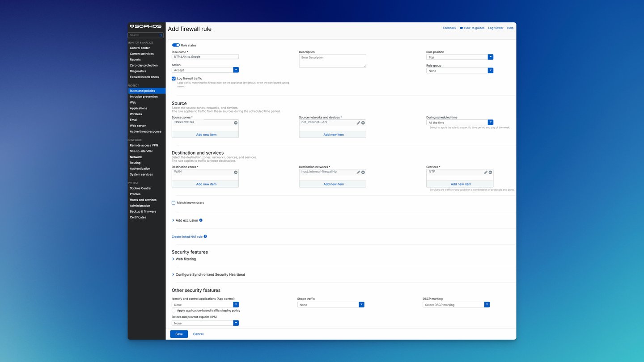Expand the Add exclusion section
This screenshot has width=644, height=362.
[x=185, y=220]
